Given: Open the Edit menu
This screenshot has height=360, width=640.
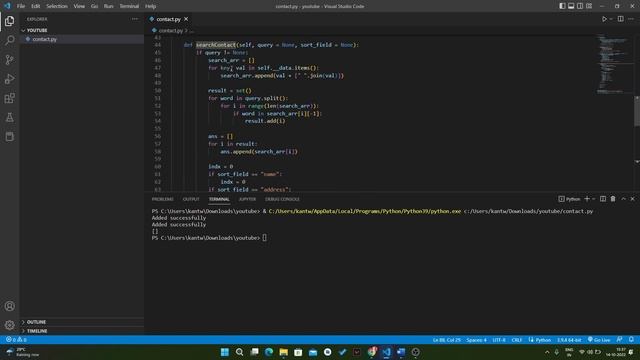Looking at the screenshot, I should click(x=36, y=6).
